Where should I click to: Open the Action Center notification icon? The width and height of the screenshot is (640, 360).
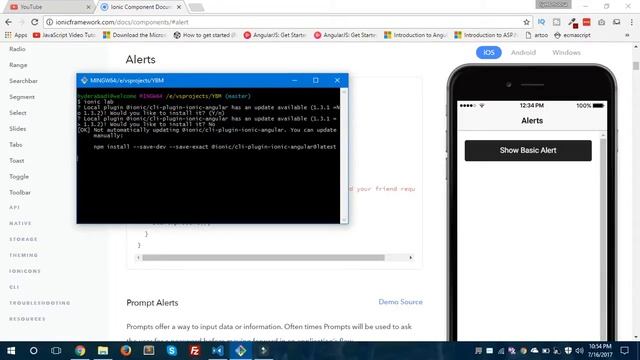click(x=624, y=351)
